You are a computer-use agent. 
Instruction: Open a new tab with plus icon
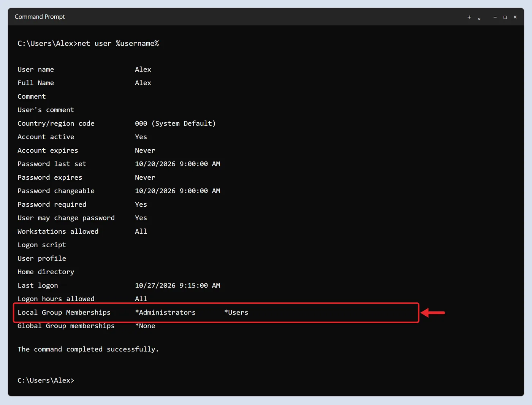[x=469, y=17]
